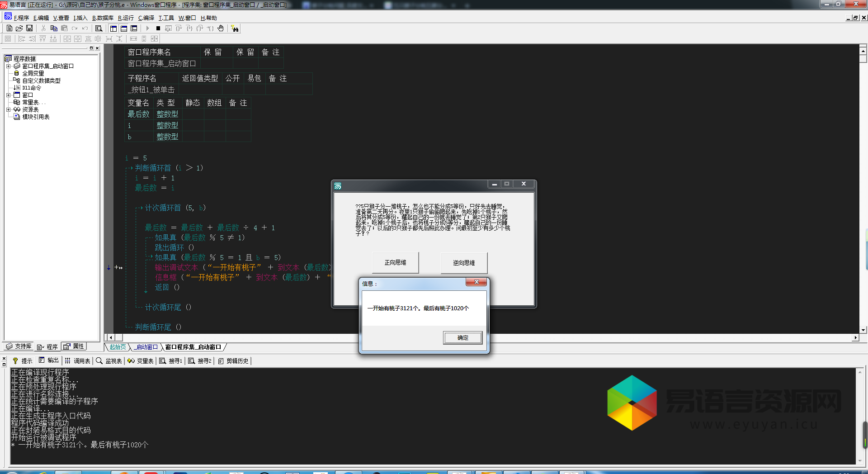Select 自定义数据类型 in the program tree

click(x=41, y=81)
